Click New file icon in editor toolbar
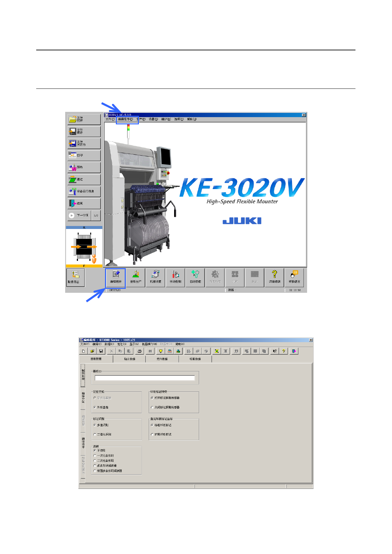This screenshot has height=554, width=392. click(x=84, y=351)
